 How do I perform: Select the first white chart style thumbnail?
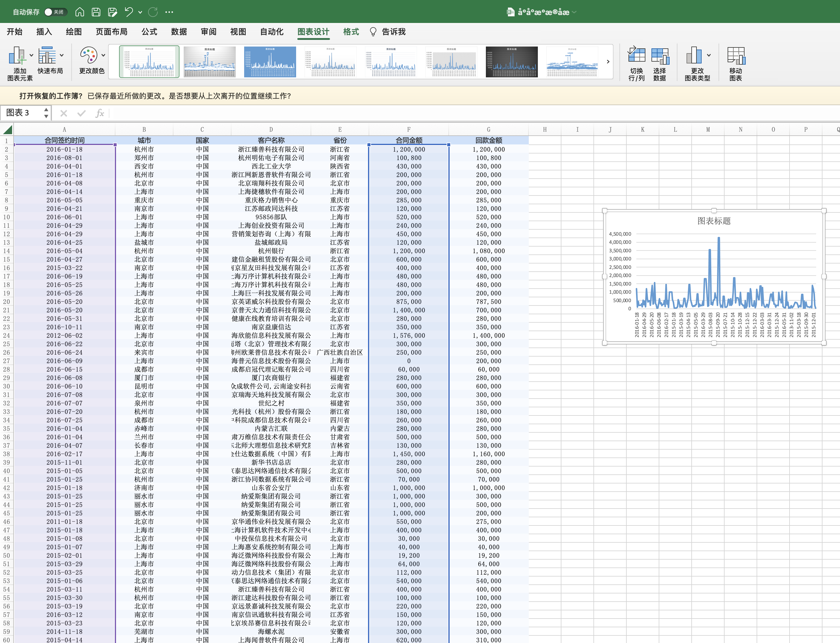coord(149,62)
